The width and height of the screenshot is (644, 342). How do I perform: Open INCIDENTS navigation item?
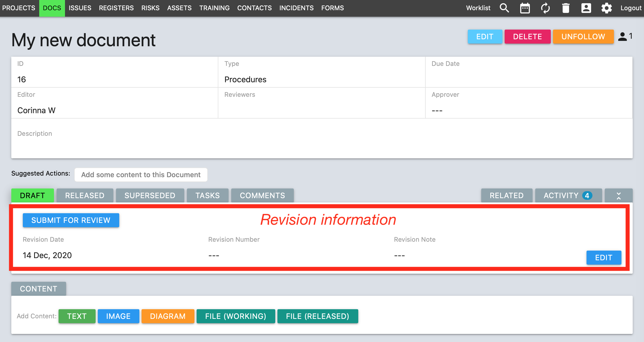tap(296, 8)
